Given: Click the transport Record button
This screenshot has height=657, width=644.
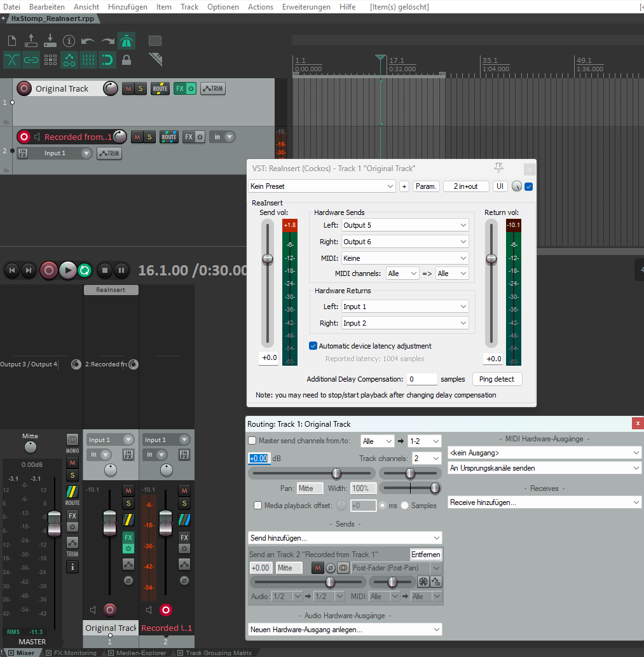Looking at the screenshot, I should 48,270.
